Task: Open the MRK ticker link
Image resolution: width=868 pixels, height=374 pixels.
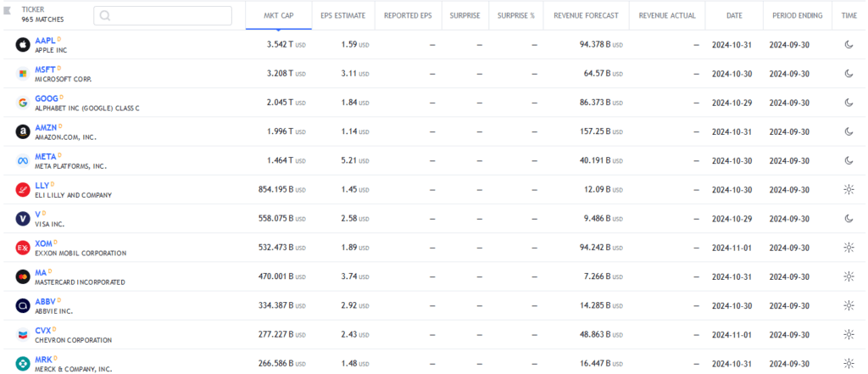Action: coord(44,360)
